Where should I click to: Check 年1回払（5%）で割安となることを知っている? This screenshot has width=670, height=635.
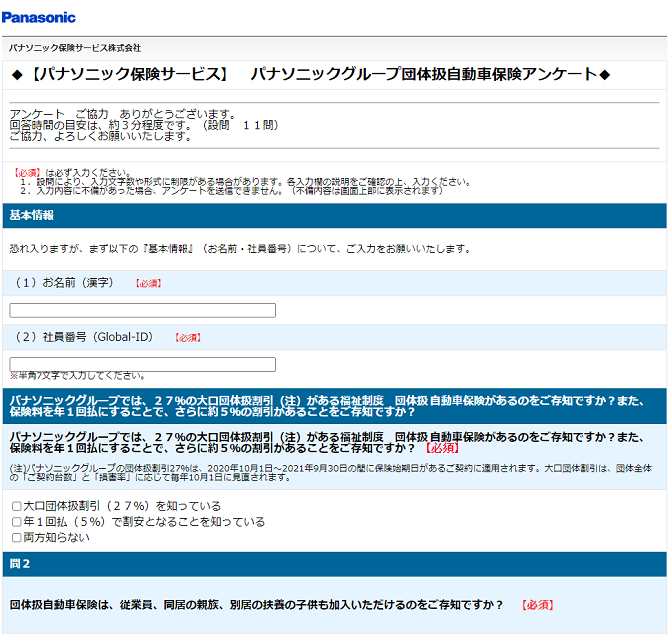[17, 522]
